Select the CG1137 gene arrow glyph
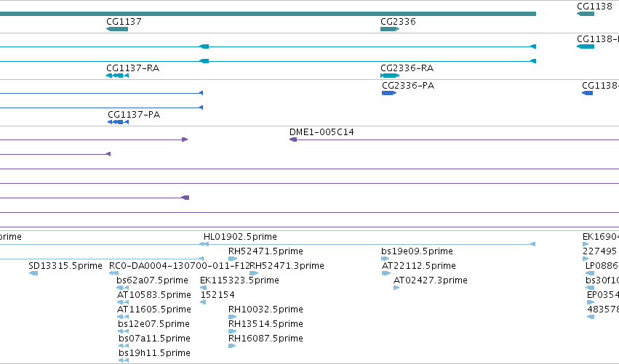Screen dimensions: 619x364 pos(117,29)
